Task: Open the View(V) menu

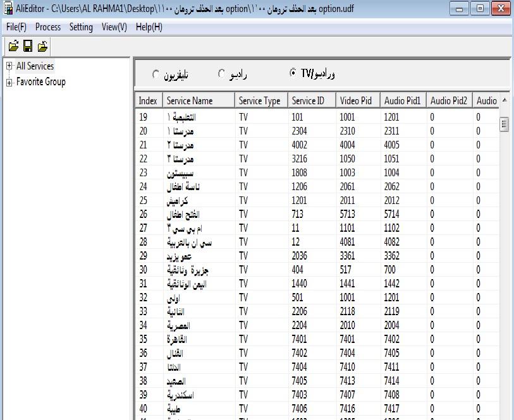Action: pyautogui.click(x=114, y=27)
